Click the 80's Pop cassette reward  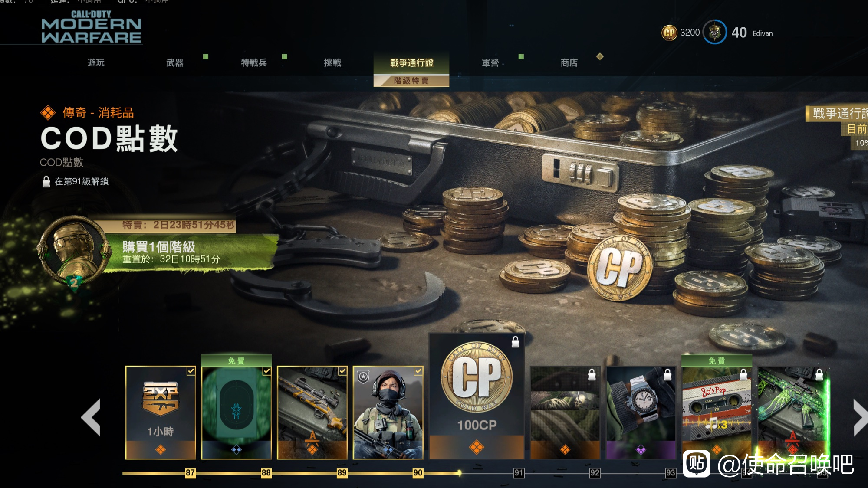717,408
